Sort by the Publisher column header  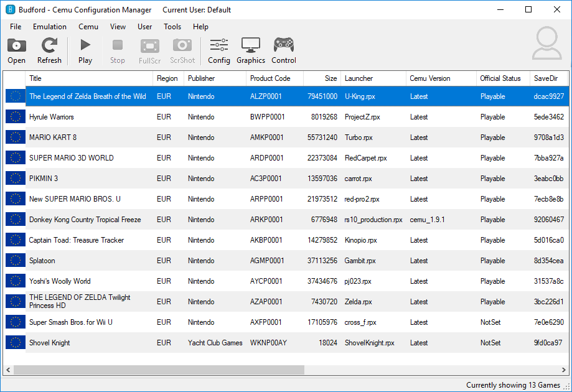click(x=215, y=78)
